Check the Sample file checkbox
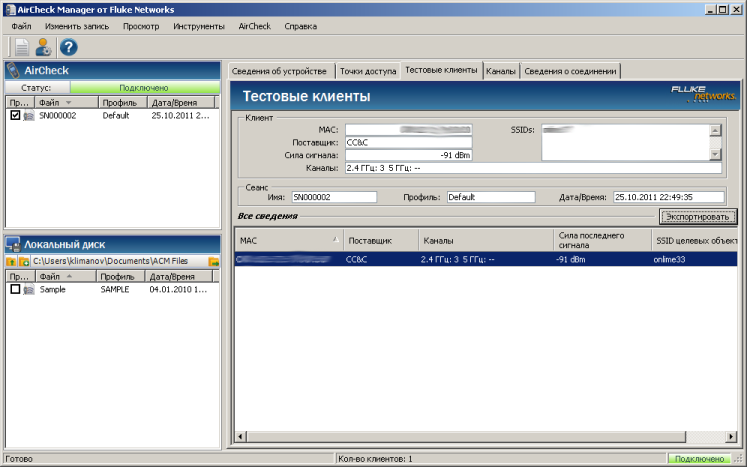Screen dimensions: 747x467 (15, 289)
